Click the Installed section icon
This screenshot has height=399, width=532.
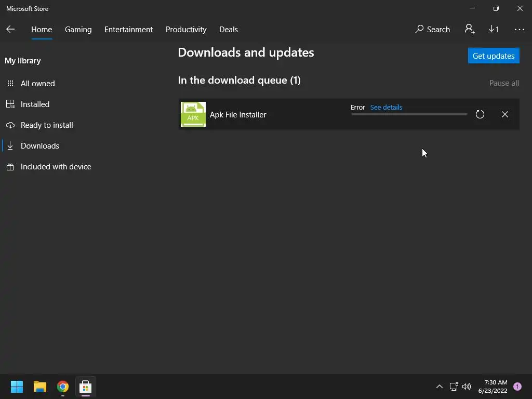pyautogui.click(x=10, y=104)
